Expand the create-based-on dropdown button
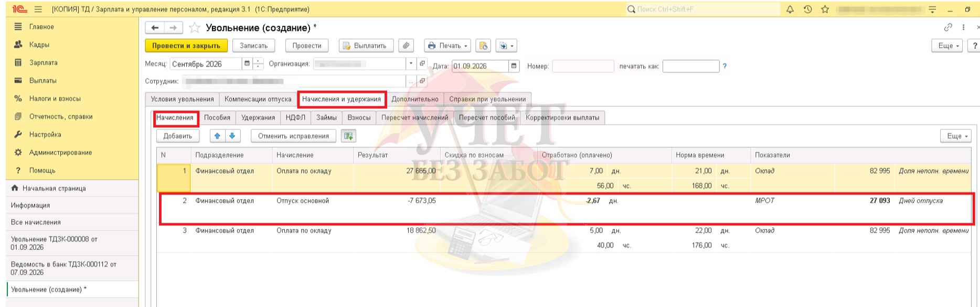The height and width of the screenshot is (307, 980). 506,46
